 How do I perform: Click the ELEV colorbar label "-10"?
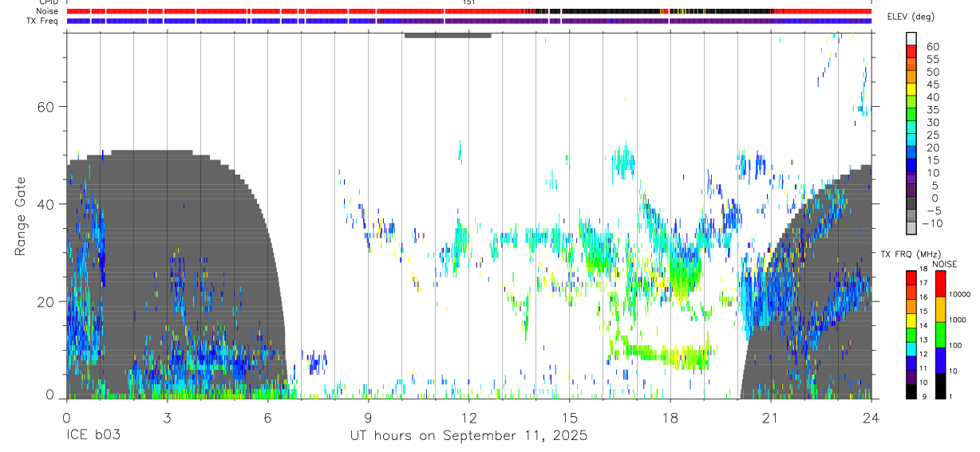[x=931, y=223]
